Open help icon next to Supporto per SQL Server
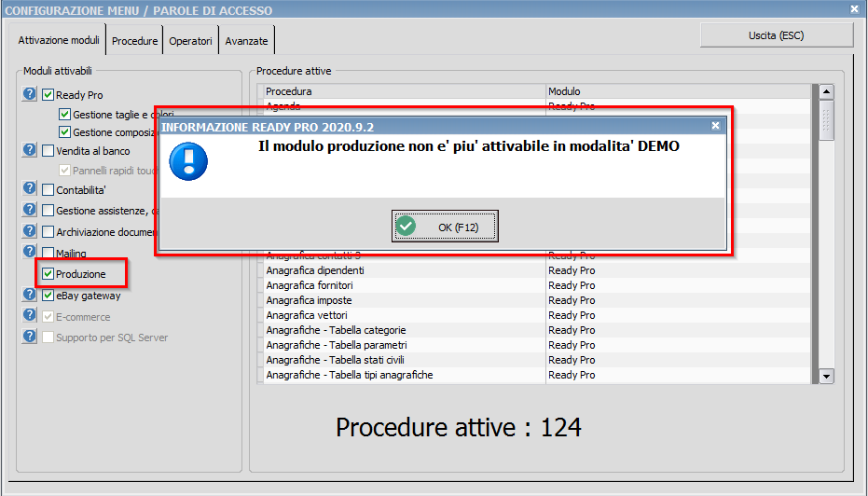This screenshot has height=496, width=868. click(x=29, y=337)
